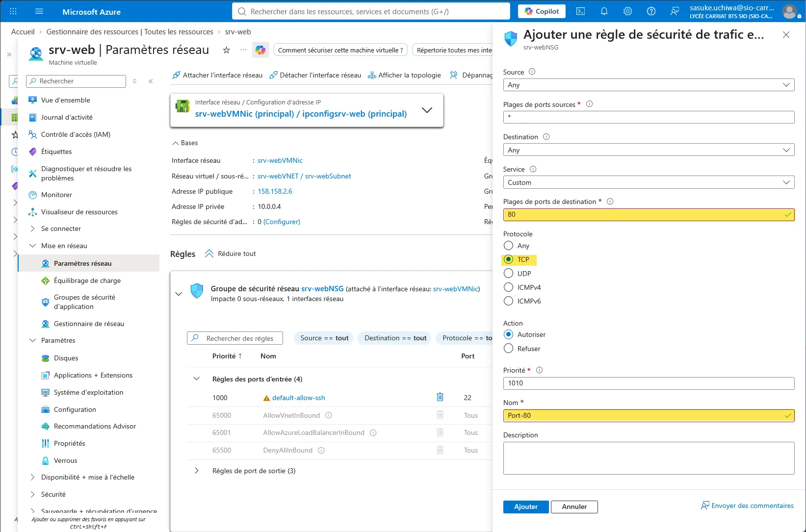Screen dimensions: 806x532
Task: Close the add security rule panel
Action: click(x=786, y=35)
